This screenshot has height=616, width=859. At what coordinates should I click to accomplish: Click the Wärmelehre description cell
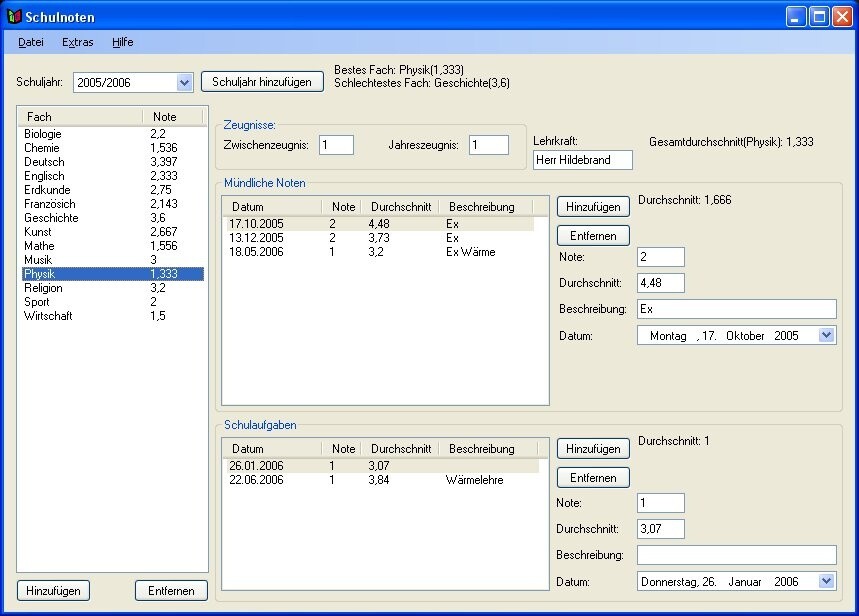(x=474, y=480)
